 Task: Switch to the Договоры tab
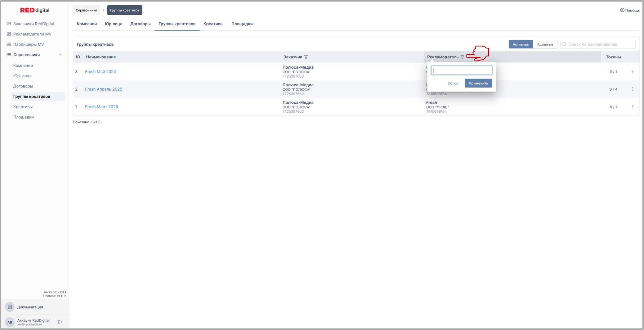[x=140, y=24]
